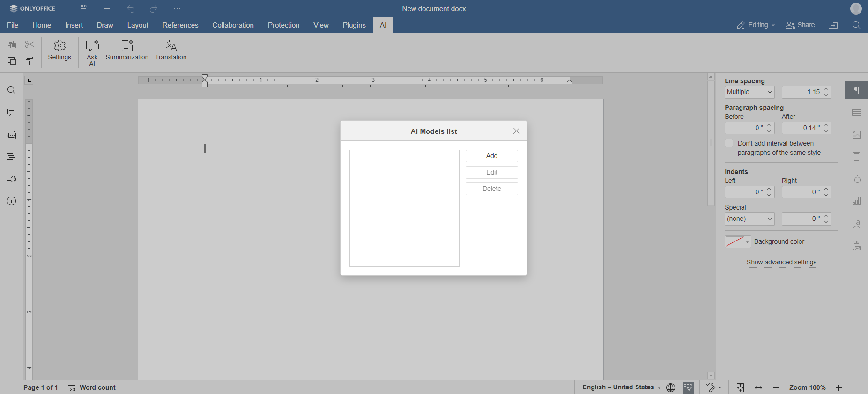Expand the Editing mode dropdown
868x394 pixels.
click(756, 25)
